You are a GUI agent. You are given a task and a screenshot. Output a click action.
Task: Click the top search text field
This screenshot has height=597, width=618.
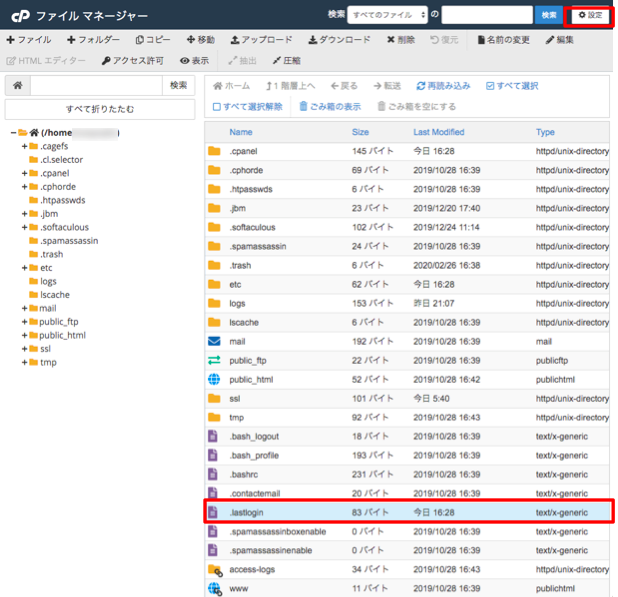[x=487, y=15]
